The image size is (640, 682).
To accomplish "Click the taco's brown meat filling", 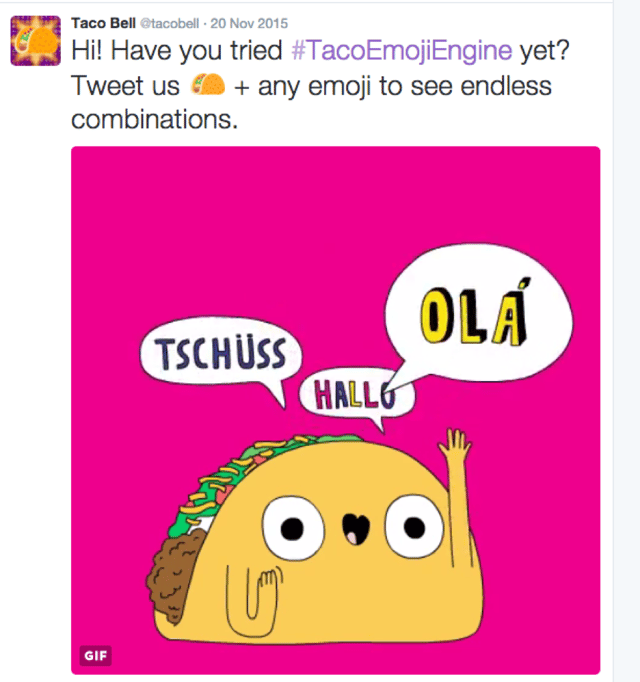I will (174, 576).
